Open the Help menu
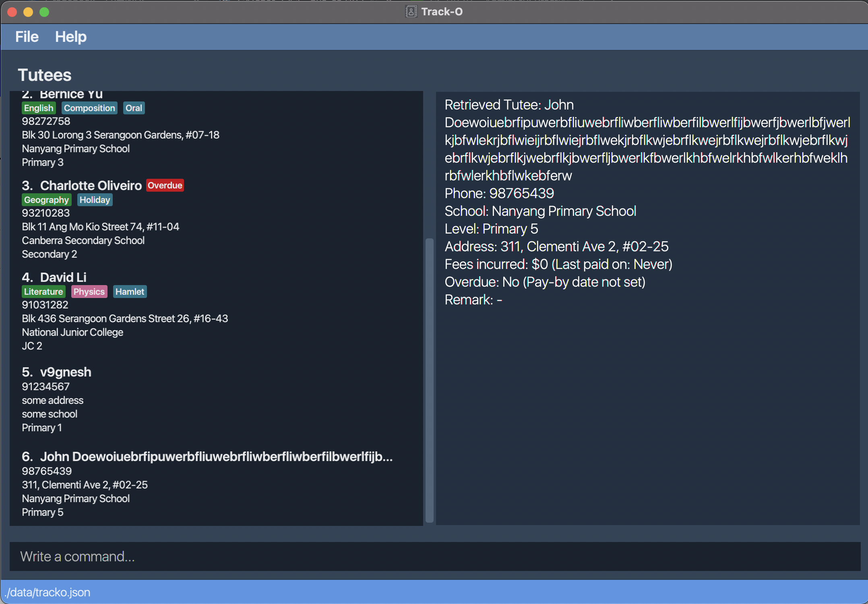The width and height of the screenshot is (868, 604). click(x=70, y=37)
